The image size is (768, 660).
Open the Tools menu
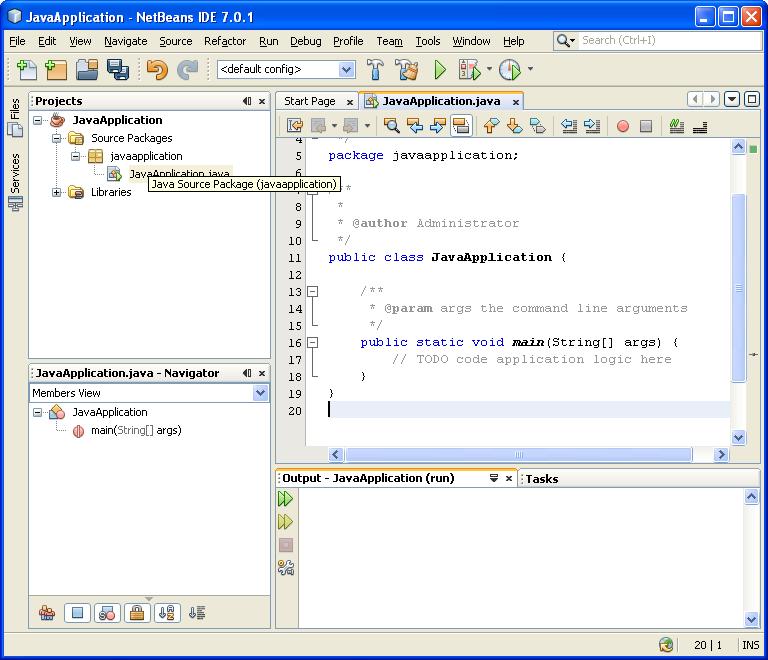[428, 41]
